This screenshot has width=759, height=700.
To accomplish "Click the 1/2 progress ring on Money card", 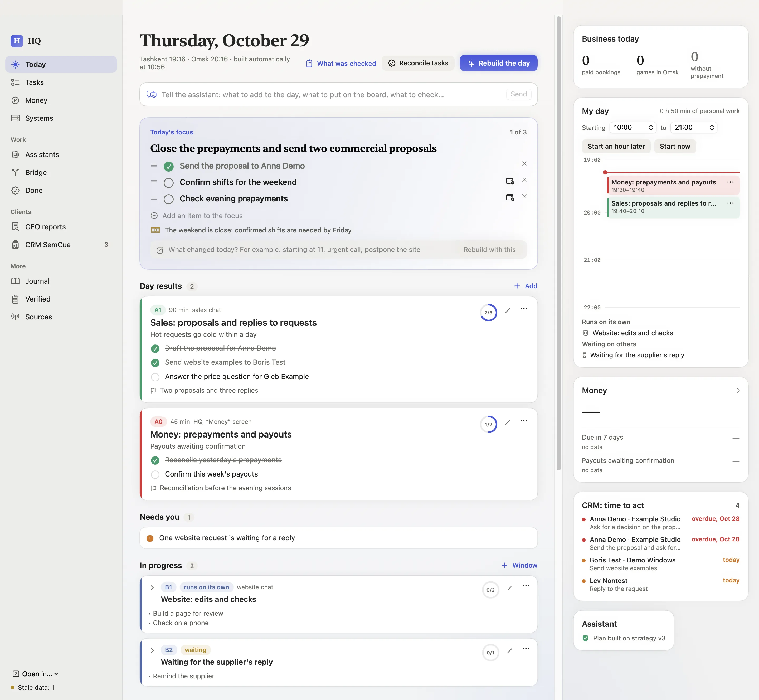I will tap(489, 425).
